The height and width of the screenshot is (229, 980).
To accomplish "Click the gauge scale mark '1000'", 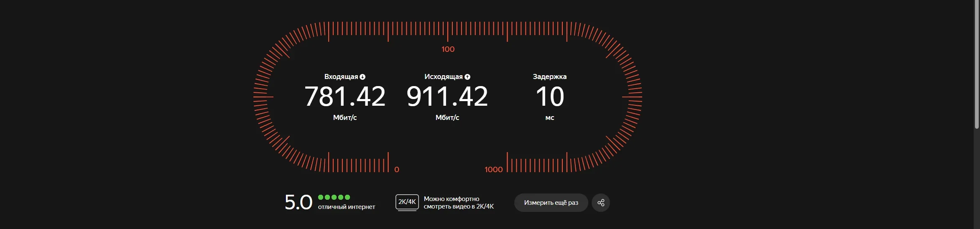I will (x=493, y=170).
